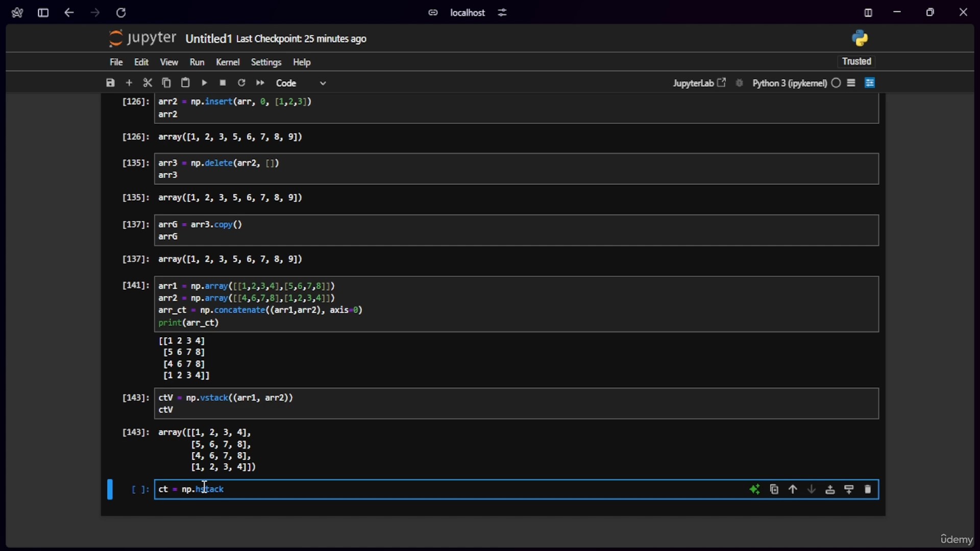Move the active cell up
Image resolution: width=980 pixels, height=551 pixels.
point(793,490)
